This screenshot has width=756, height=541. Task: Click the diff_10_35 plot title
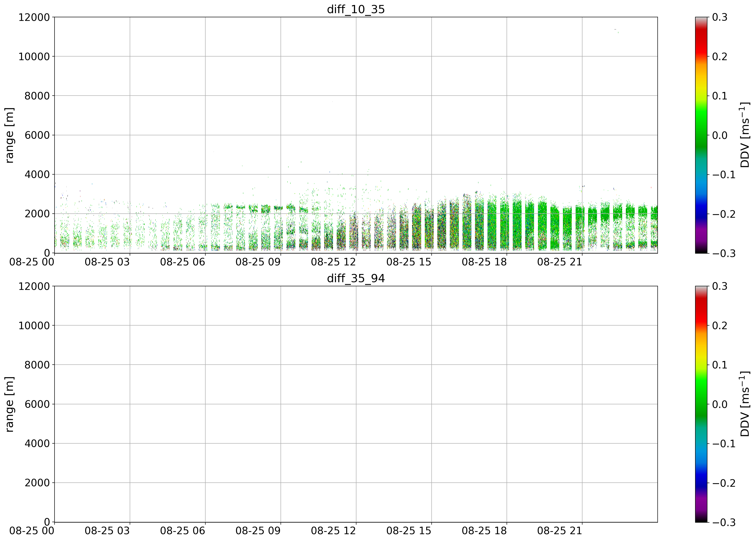coord(356,9)
